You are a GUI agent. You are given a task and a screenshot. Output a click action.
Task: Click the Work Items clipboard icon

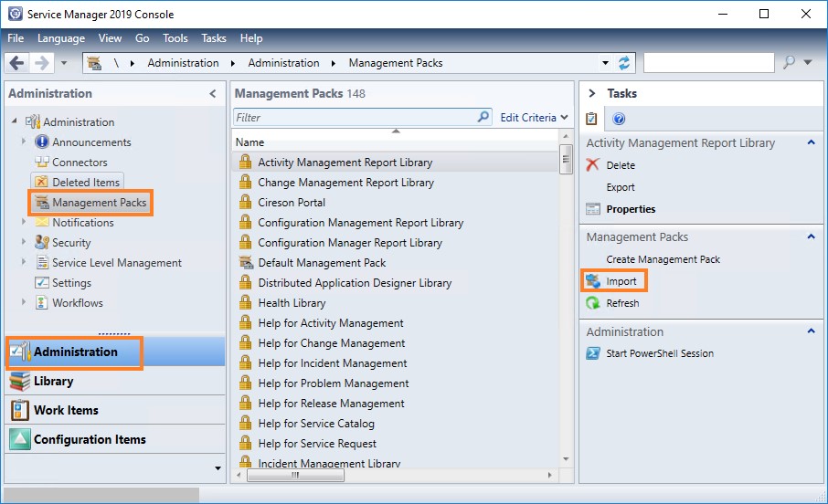pos(19,410)
